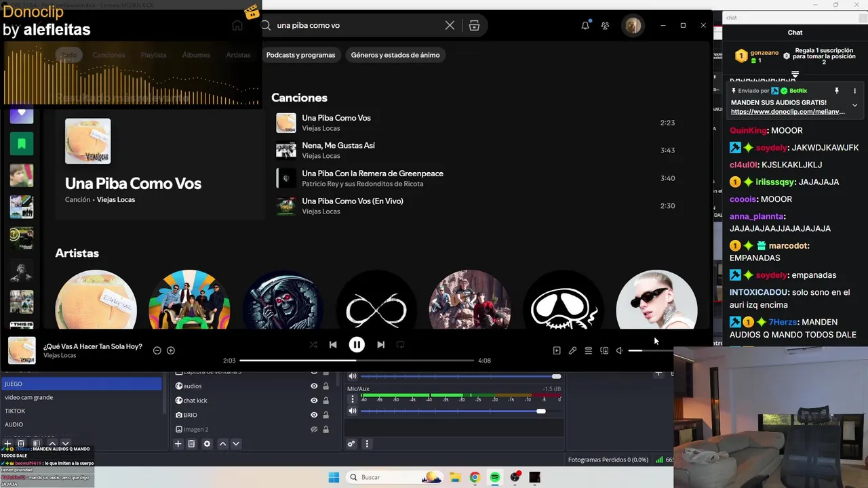Add the current song with the plus icon
This screenshot has height=488, width=868.
(x=171, y=350)
